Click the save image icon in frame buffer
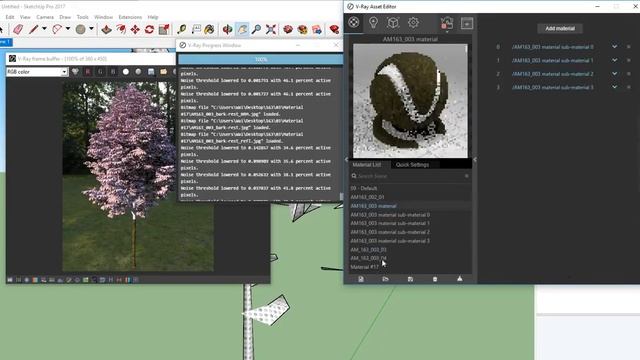Viewport: 640px width, 360px height. [x=151, y=72]
